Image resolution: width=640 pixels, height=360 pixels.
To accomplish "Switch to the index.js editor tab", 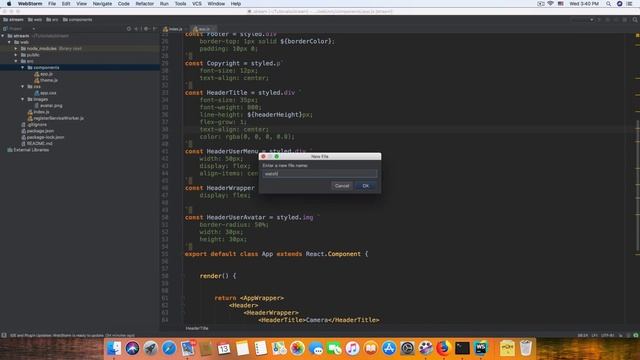I will pyautogui.click(x=173, y=29).
